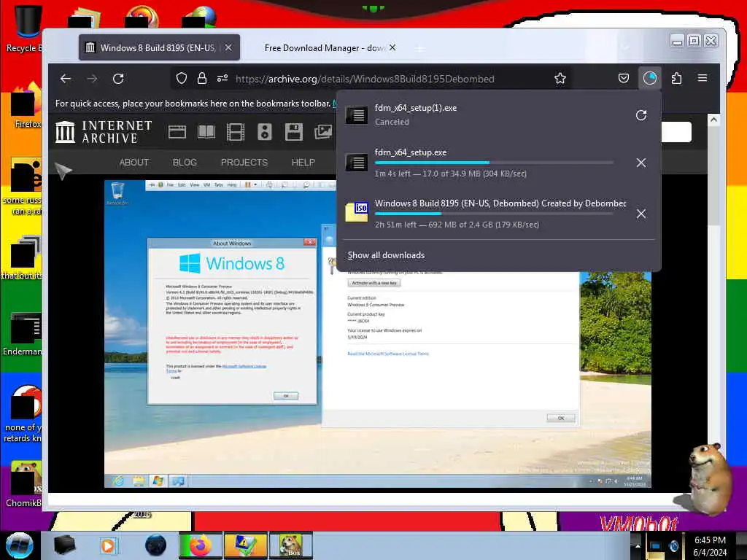Screen dimensions: 747x560
Task: Open BLOG in Archive navigation
Action: tap(185, 163)
